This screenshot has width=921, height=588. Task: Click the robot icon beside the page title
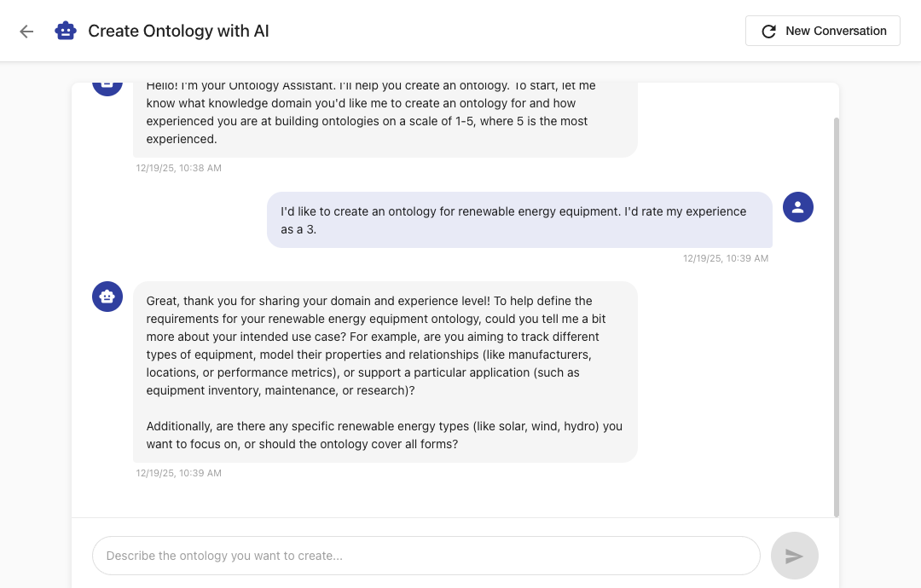[66, 32]
